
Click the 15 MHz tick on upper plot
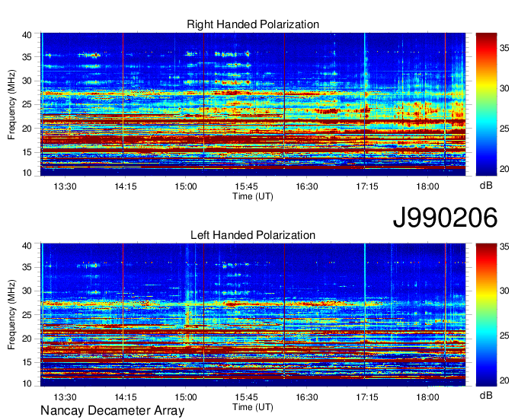click(27, 152)
